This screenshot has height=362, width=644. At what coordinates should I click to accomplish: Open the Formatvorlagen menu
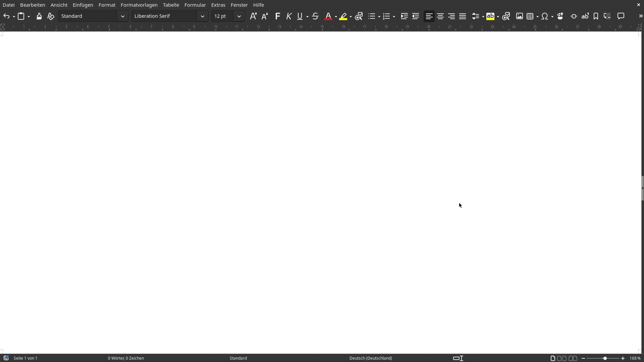tap(139, 5)
